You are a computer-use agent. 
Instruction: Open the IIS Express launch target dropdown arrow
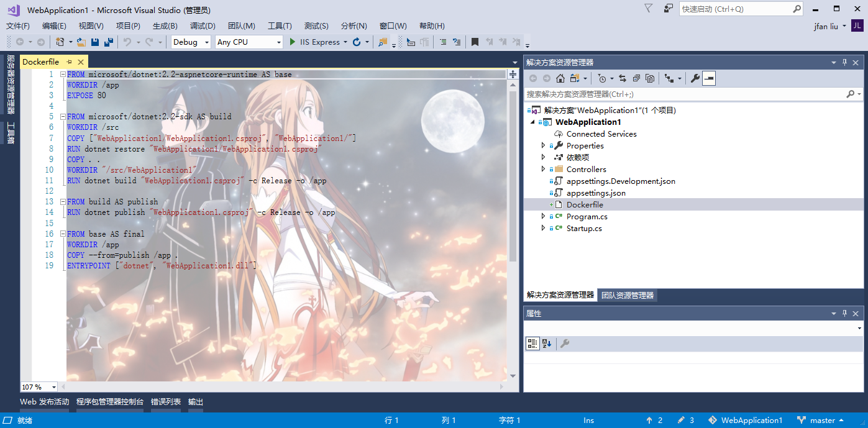[x=345, y=42]
